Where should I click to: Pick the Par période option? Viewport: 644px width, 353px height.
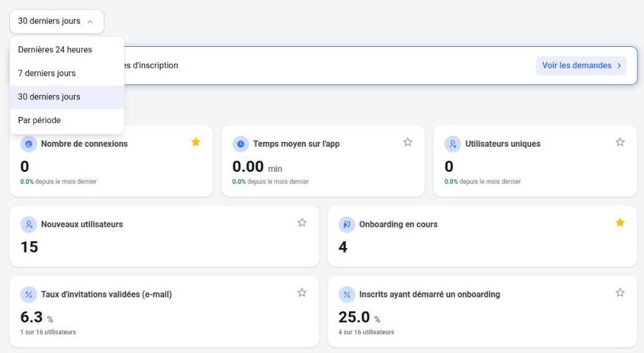point(67,120)
